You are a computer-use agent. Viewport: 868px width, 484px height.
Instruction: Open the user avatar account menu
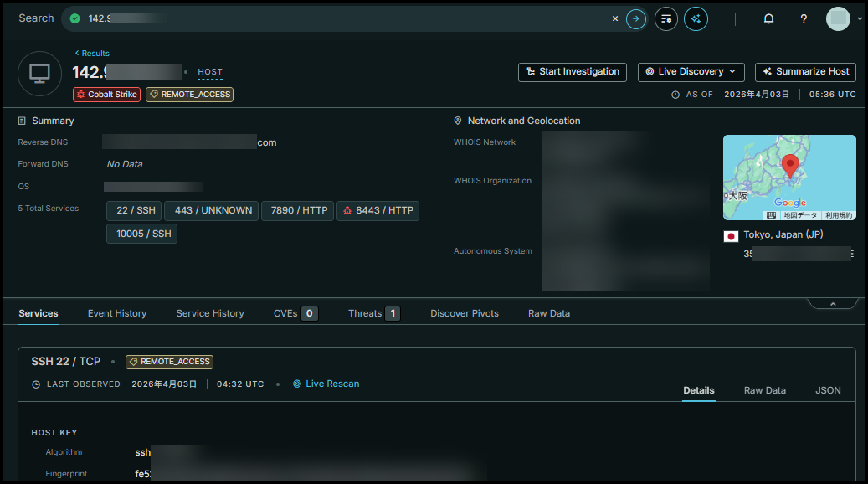(839, 18)
